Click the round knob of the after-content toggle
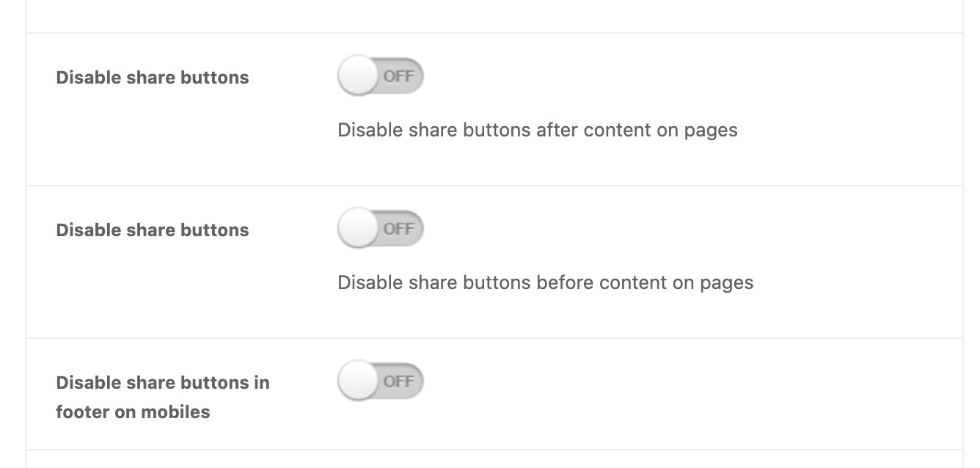This screenshot has width=980, height=468. pyautogui.click(x=357, y=76)
